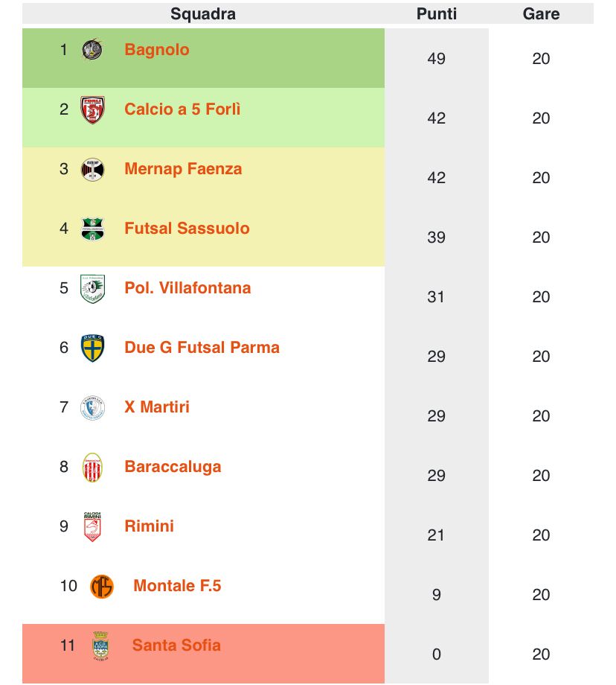The height and width of the screenshot is (685, 616).
Task: Click the Bagnolo team crest icon
Action: 92,50
